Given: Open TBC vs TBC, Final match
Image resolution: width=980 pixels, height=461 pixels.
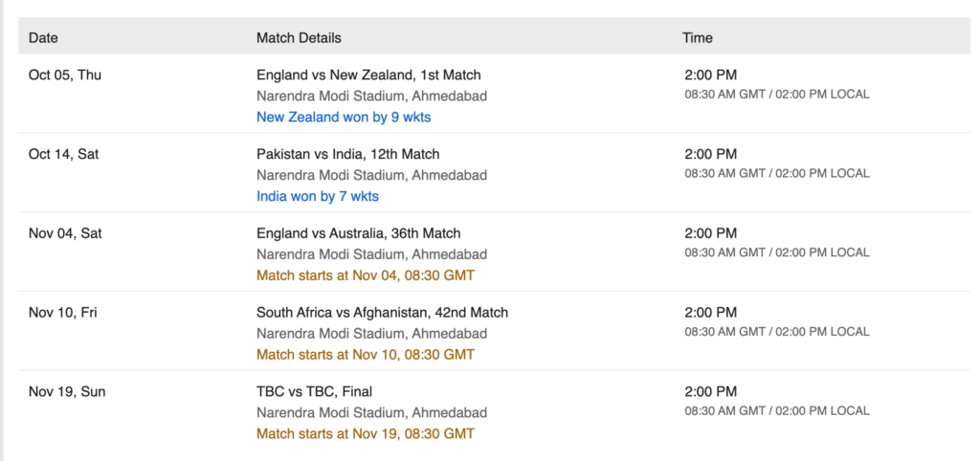Looking at the screenshot, I should click(x=314, y=392).
